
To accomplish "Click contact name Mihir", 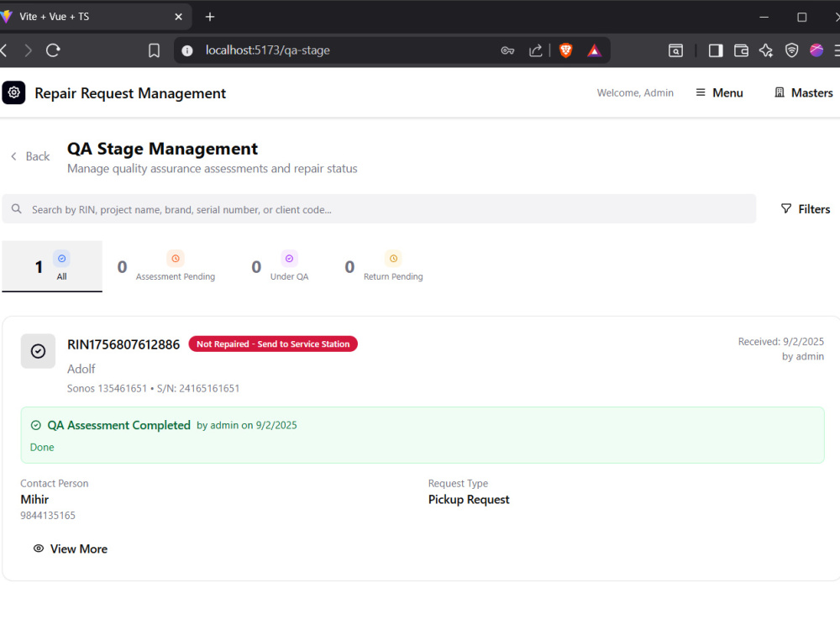I will (x=34, y=499).
